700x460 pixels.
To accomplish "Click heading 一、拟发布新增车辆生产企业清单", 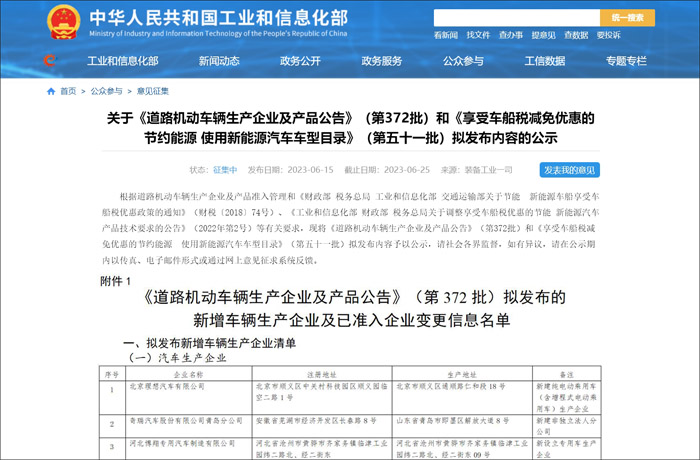I will pyautogui.click(x=209, y=343).
